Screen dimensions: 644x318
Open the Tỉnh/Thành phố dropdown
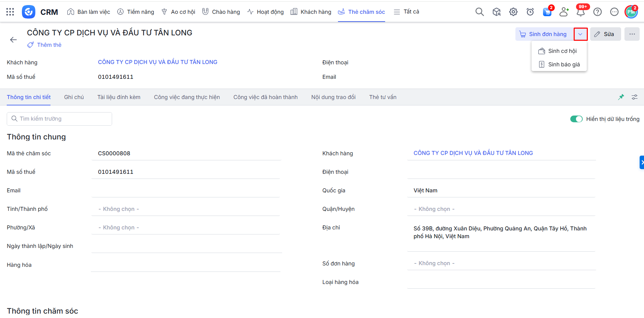point(185,209)
